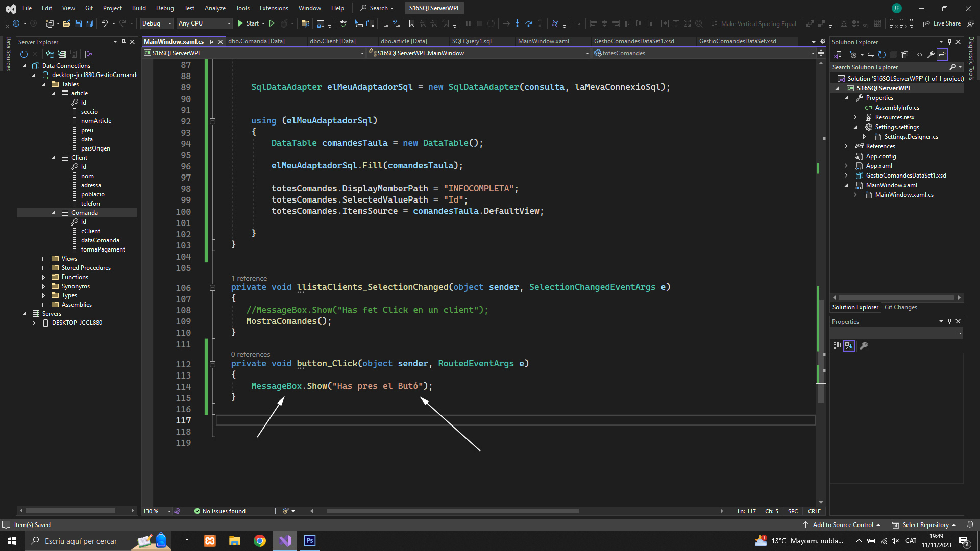The image size is (980, 551).
Task: Open Properties wrench icon in Solution Explorer toolbar
Action: (x=931, y=55)
